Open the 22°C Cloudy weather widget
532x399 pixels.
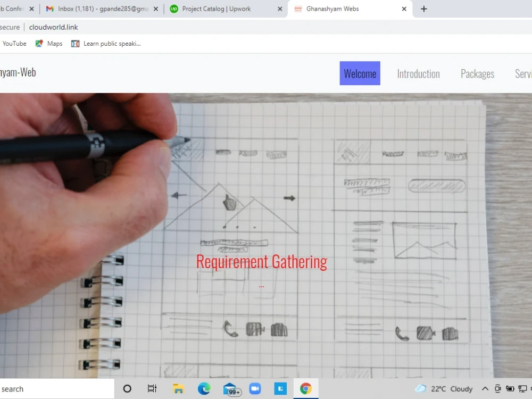coord(444,389)
